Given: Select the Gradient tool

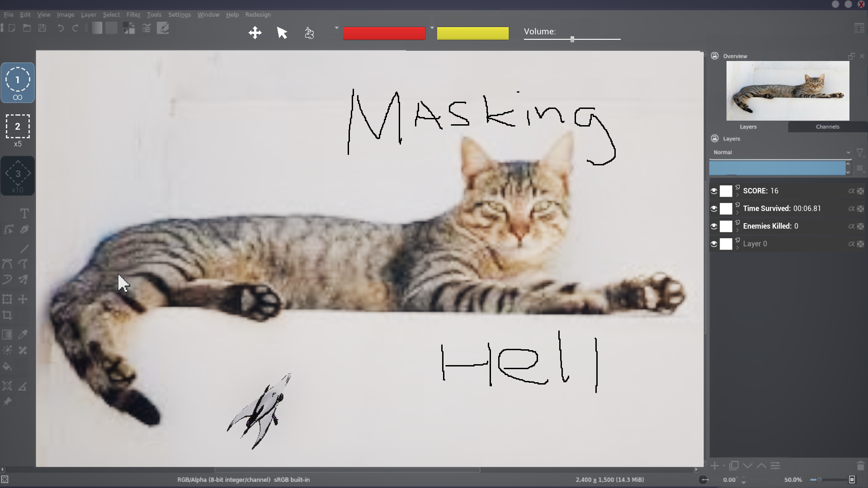Looking at the screenshot, I should 7,334.
